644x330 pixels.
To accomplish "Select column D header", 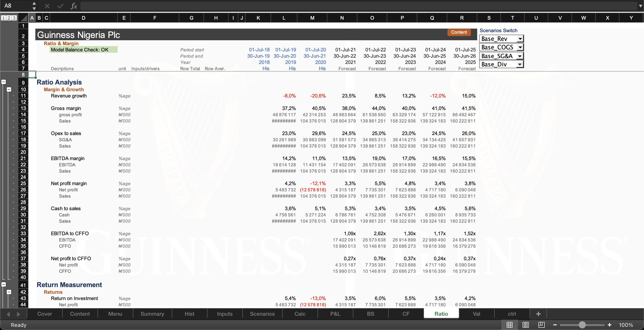I will tap(83, 18).
